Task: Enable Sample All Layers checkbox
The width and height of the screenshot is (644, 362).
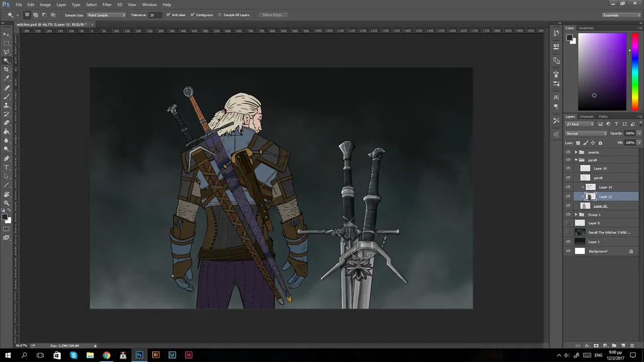Action: [220, 15]
